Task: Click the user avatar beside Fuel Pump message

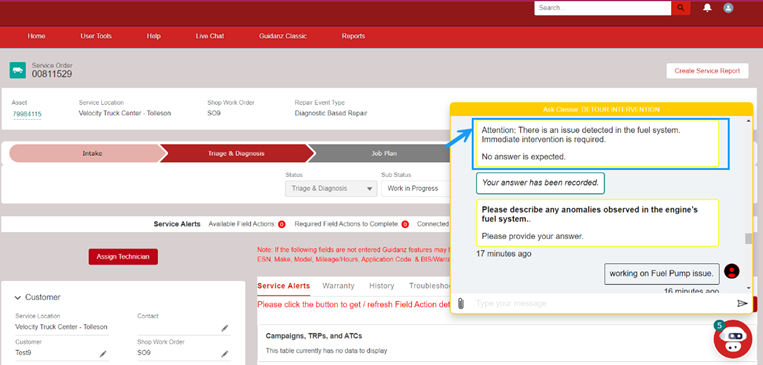Action: click(732, 271)
